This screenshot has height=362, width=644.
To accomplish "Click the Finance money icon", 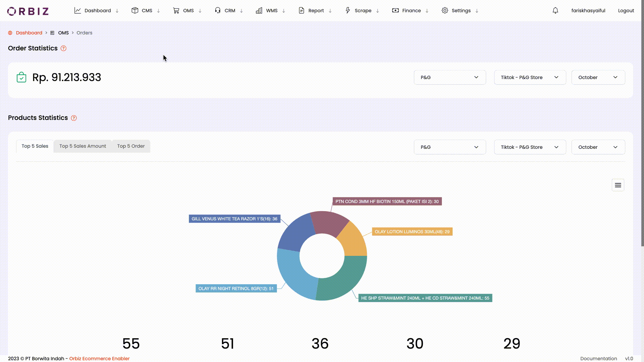I will pyautogui.click(x=395, y=10).
